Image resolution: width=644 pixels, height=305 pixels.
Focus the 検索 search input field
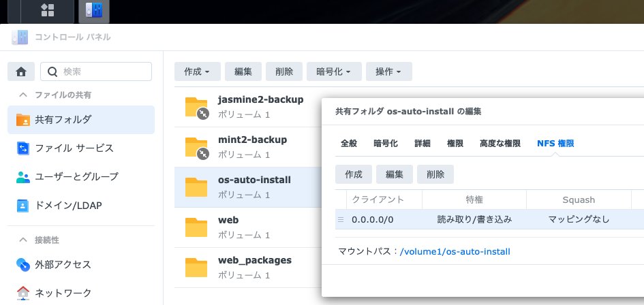(96, 72)
